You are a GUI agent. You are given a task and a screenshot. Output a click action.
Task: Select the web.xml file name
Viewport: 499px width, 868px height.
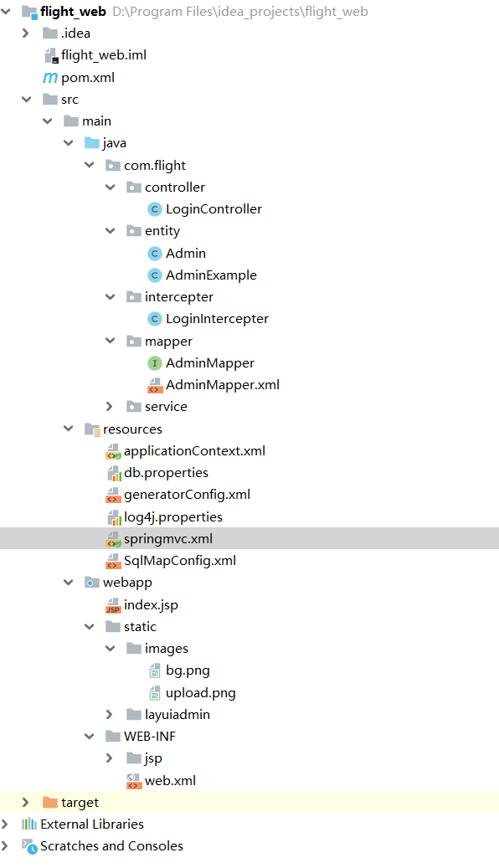[x=171, y=781]
